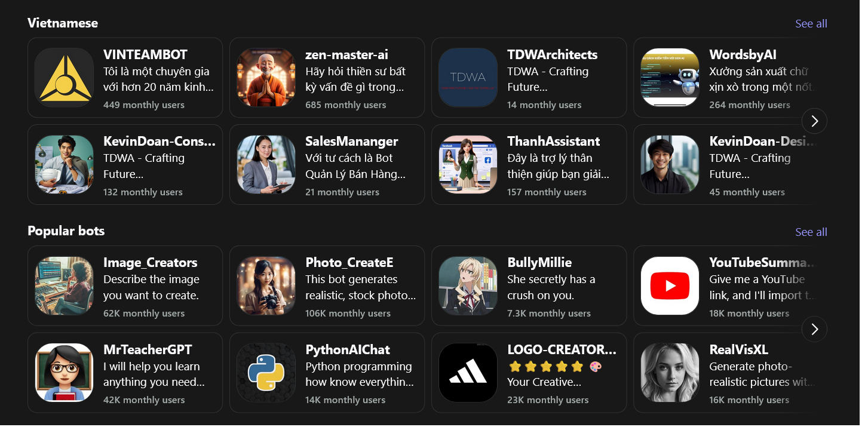The height and width of the screenshot is (430, 868).
Task: Click the KevinDoan-Cons... engineer avatar
Action: coord(64,165)
